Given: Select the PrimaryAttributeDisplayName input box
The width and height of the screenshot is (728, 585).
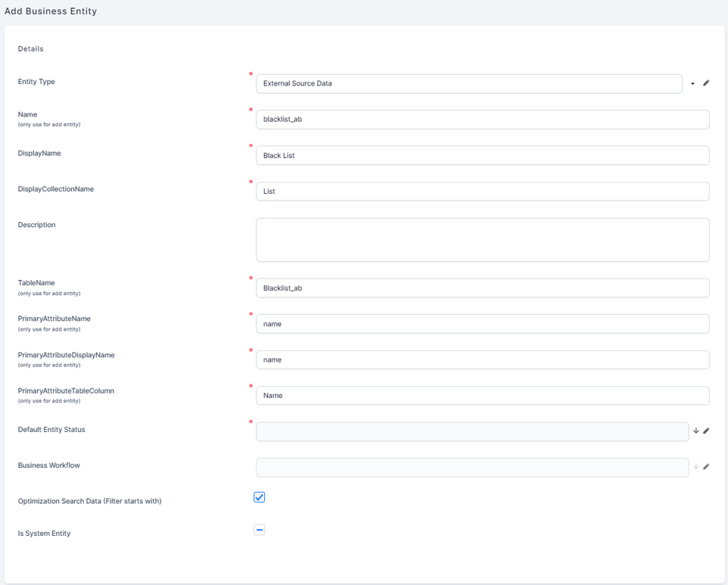Looking at the screenshot, I should click(x=482, y=359).
